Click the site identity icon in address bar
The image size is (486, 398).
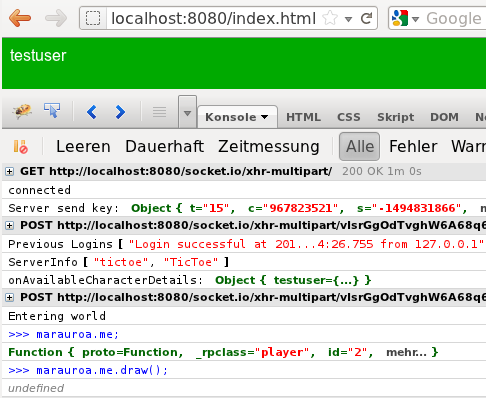point(93,18)
